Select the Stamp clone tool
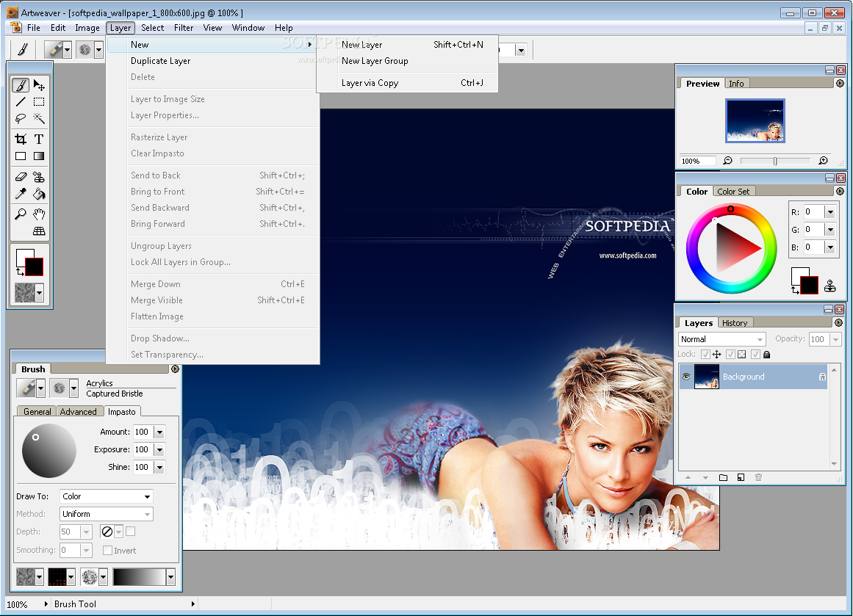 [x=39, y=177]
